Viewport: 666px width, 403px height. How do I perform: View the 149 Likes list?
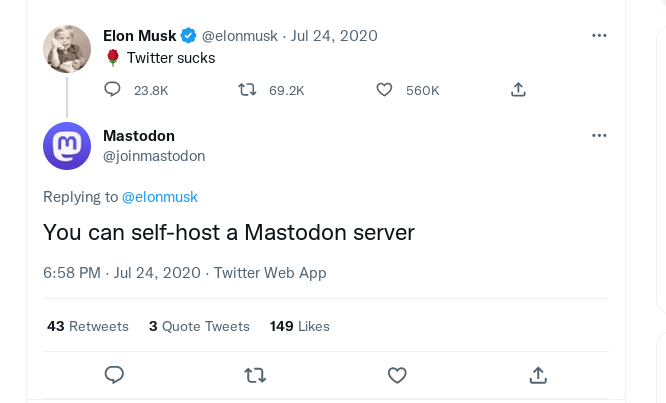(299, 326)
